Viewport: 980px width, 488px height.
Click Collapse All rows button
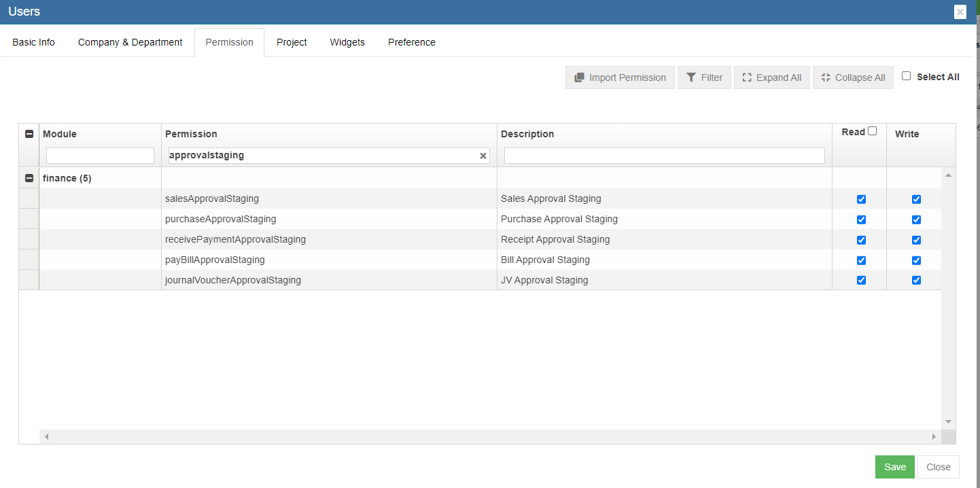853,77
